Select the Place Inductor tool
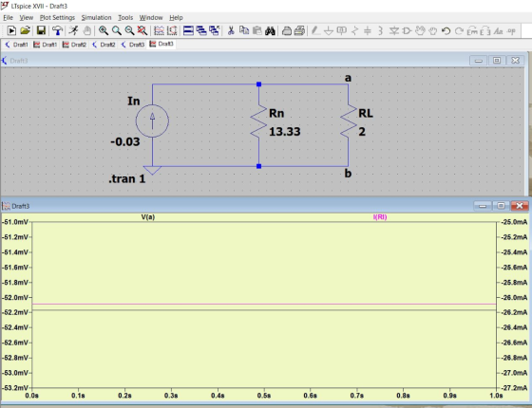Viewport: 532px width, 408px height. tap(380, 30)
